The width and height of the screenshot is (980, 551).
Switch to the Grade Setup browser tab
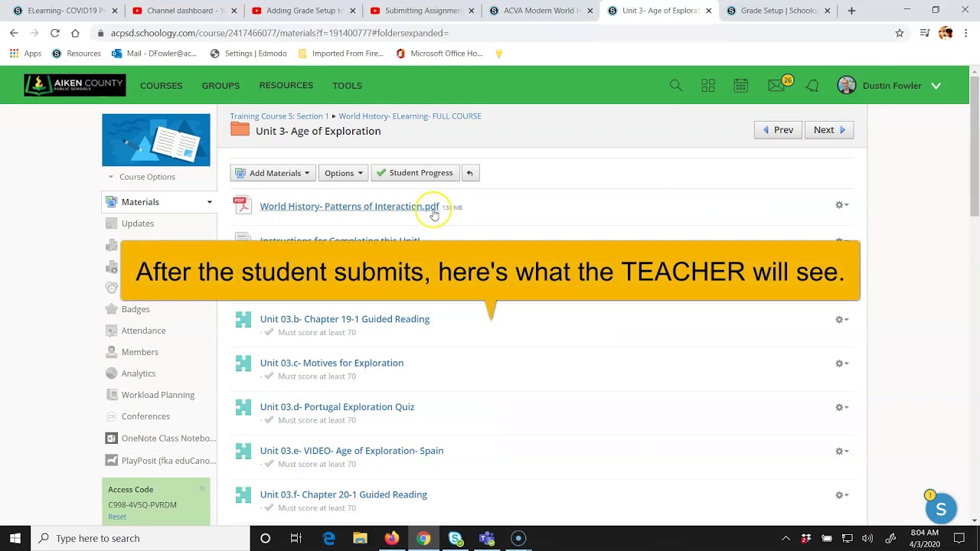[x=778, y=11]
